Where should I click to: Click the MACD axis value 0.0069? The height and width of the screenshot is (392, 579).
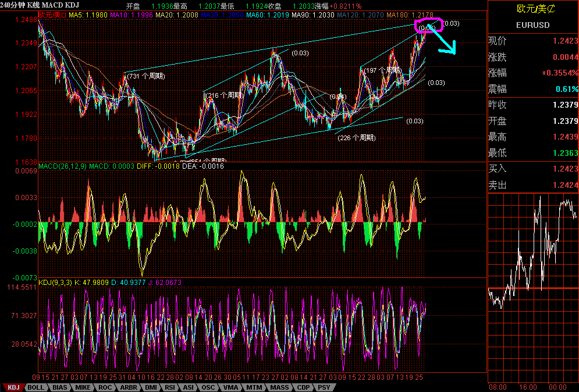tap(26, 171)
